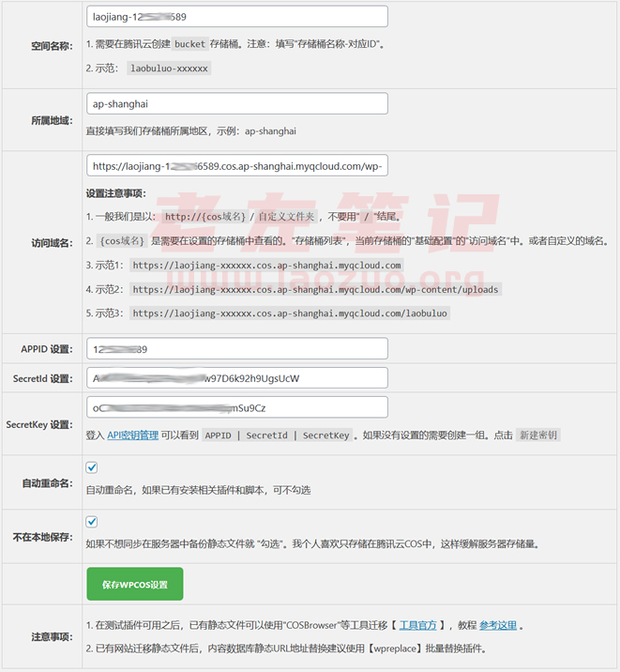The width and height of the screenshot is (620, 672).
Task: Click into the SecretId 设置 field
Action: pos(236,378)
